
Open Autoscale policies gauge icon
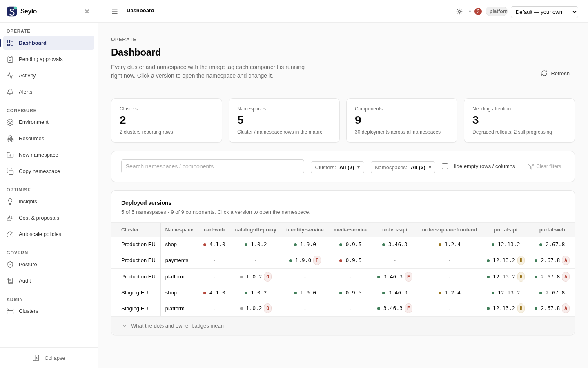click(x=10, y=234)
